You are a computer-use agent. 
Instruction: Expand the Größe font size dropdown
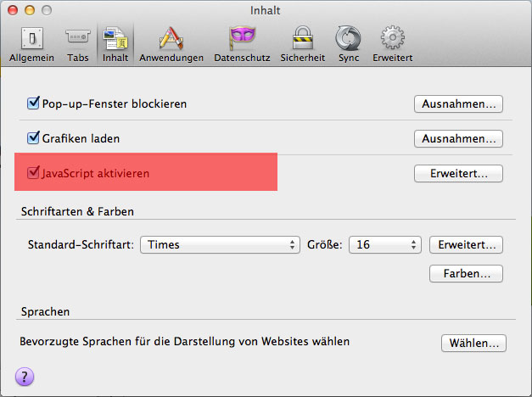(x=387, y=244)
